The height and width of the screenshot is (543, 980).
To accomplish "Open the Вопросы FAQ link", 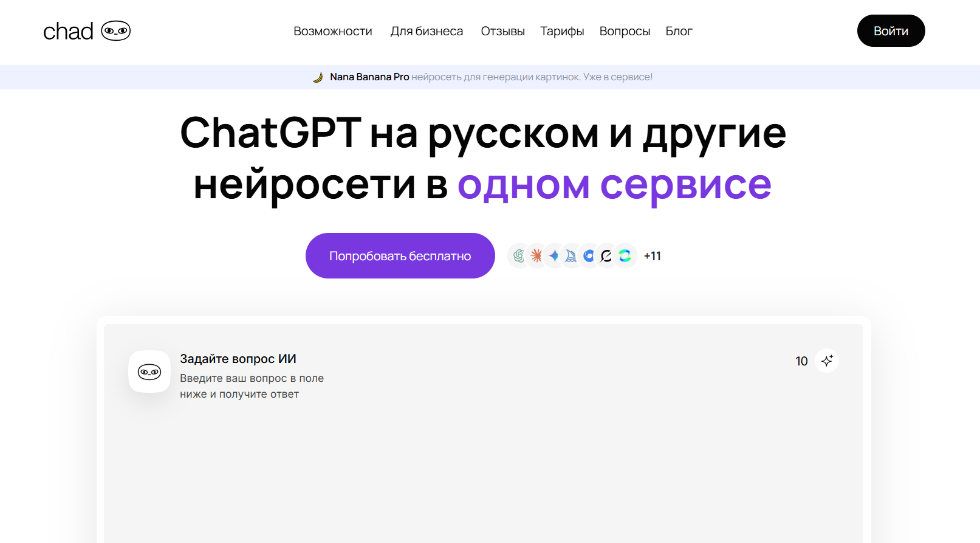I will (625, 31).
